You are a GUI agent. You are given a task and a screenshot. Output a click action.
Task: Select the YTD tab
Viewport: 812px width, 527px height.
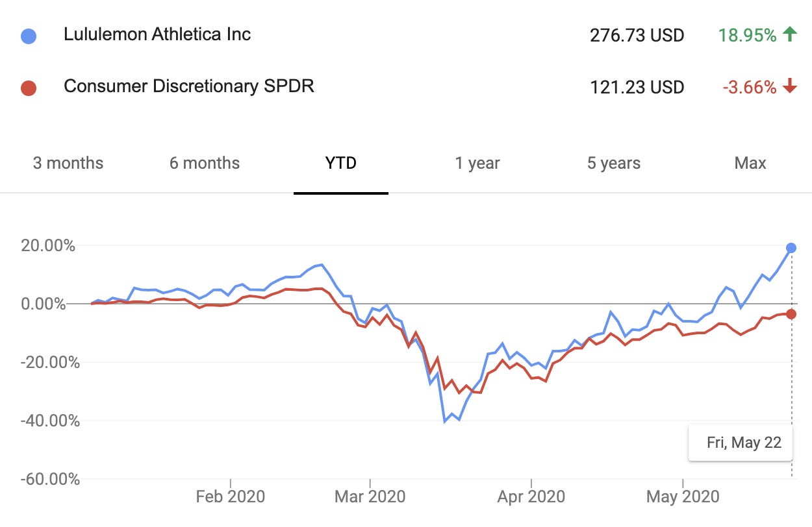(341, 163)
